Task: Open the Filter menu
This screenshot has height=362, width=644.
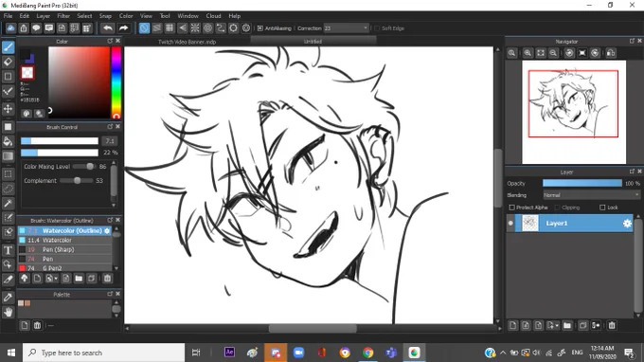Action: click(63, 16)
